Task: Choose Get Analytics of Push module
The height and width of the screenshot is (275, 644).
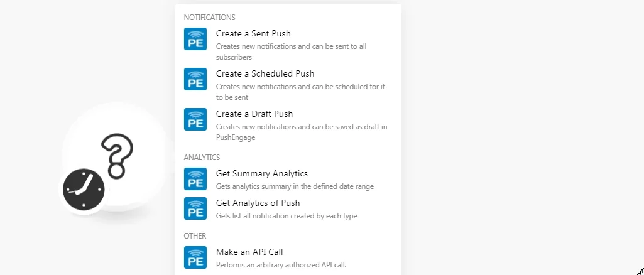Action: 288,209
